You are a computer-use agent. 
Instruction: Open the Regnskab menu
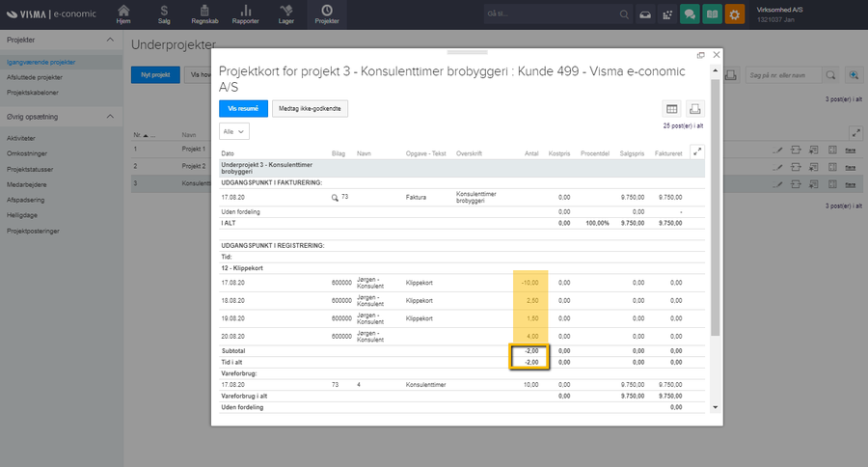click(203, 14)
